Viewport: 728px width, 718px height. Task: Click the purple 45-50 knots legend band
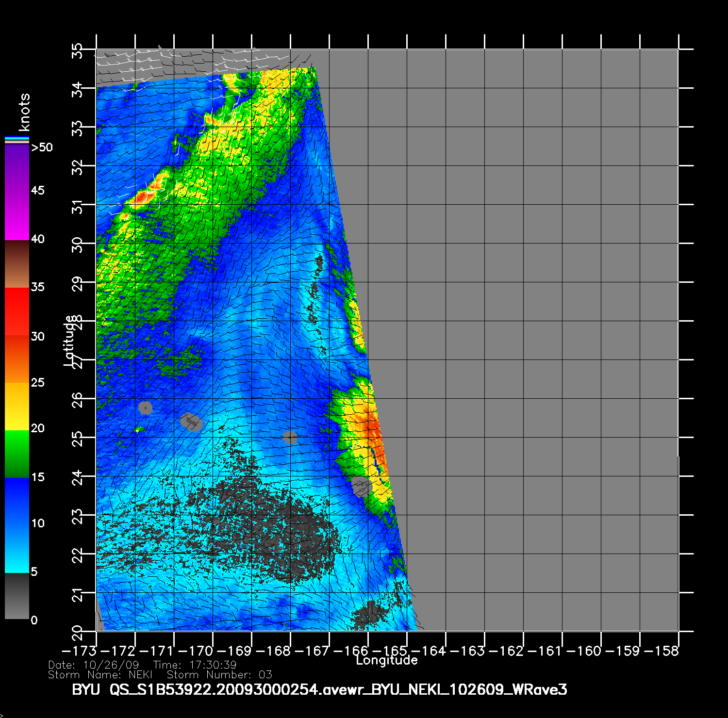pyautogui.click(x=17, y=168)
